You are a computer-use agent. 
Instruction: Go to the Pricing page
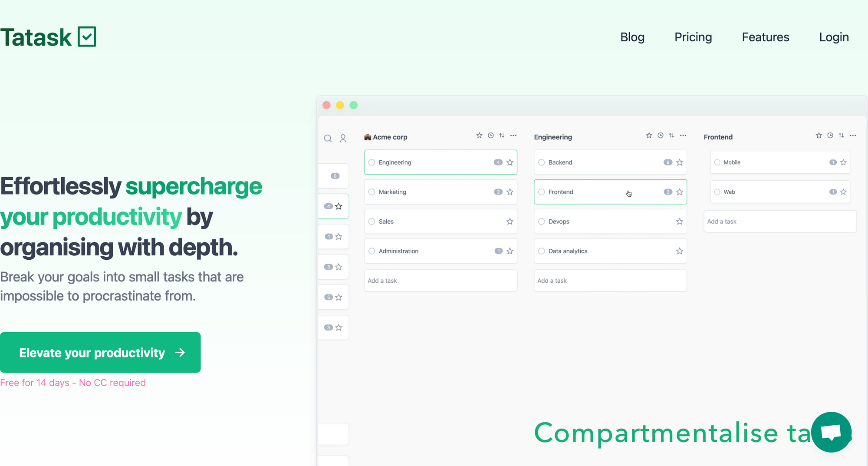pyautogui.click(x=693, y=37)
